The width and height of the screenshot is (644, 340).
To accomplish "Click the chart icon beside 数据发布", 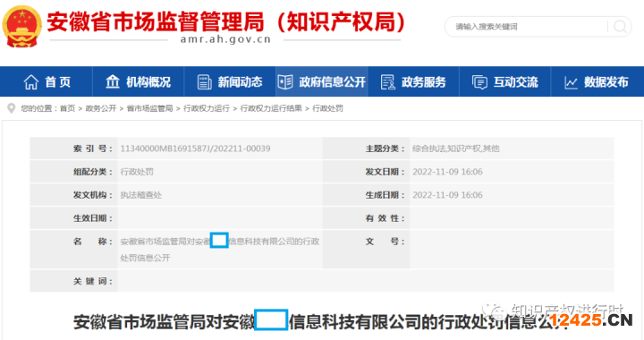I will point(571,82).
